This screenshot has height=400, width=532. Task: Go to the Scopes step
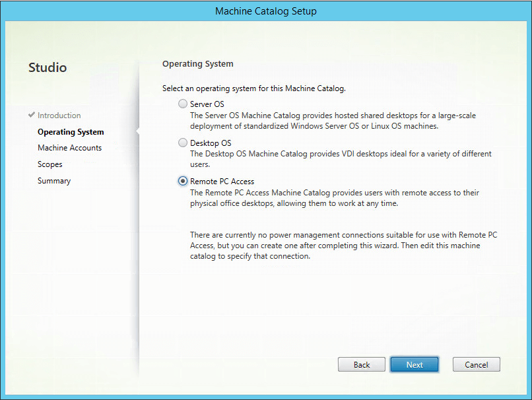[x=50, y=164]
